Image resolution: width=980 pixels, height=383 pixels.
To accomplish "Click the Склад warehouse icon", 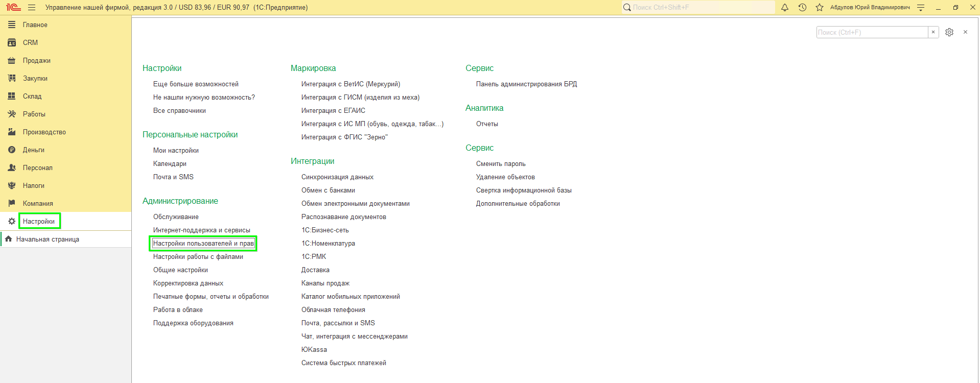I will coord(12,96).
